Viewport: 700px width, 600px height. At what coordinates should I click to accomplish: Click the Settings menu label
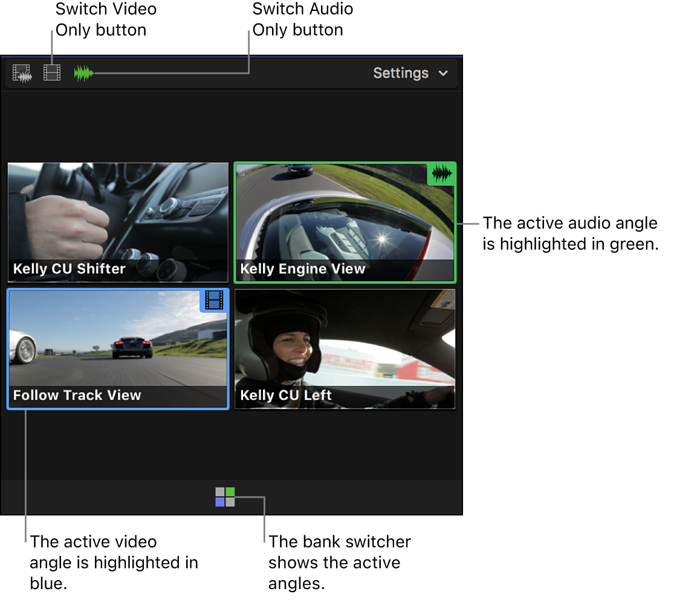tap(401, 73)
